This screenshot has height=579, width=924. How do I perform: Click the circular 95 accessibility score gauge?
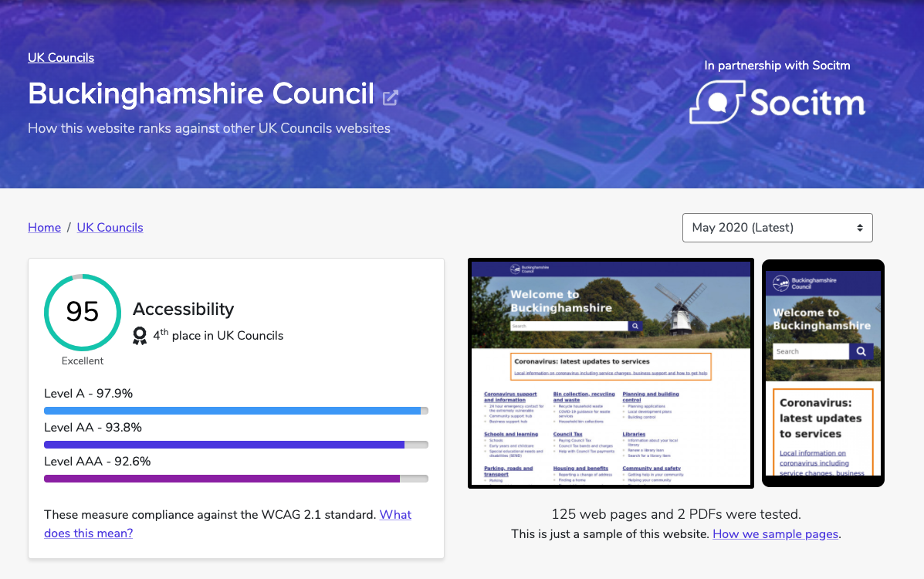click(x=83, y=312)
